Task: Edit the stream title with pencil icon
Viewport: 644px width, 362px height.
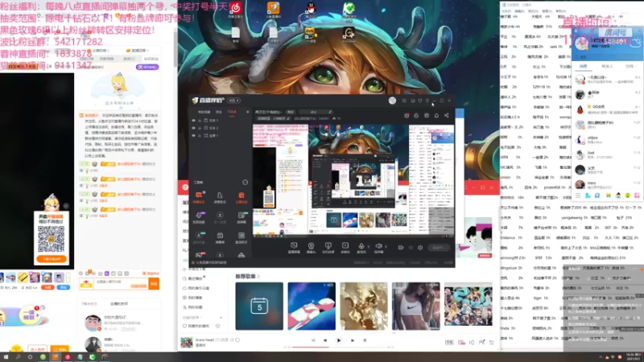Action: 330,112
